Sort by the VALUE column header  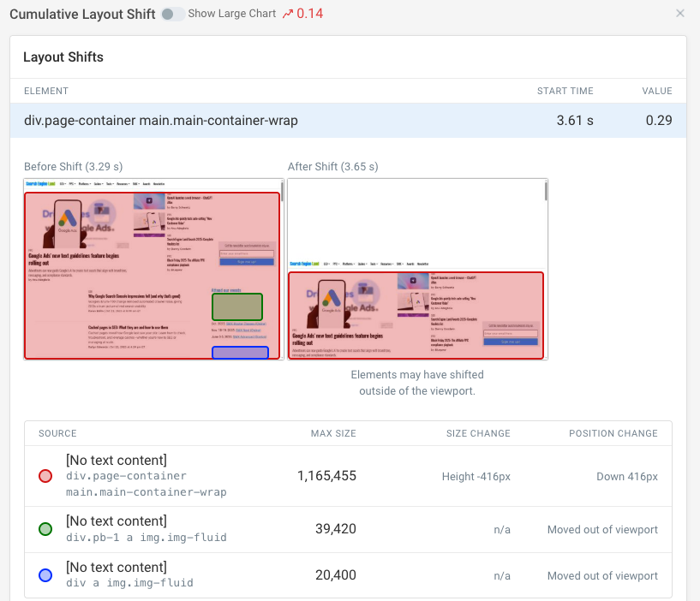click(x=657, y=91)
